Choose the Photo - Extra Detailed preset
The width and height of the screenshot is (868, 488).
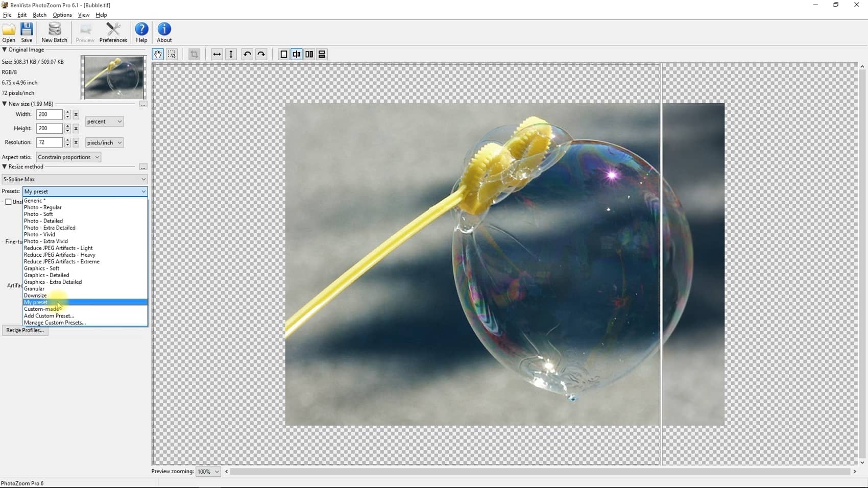85,228
